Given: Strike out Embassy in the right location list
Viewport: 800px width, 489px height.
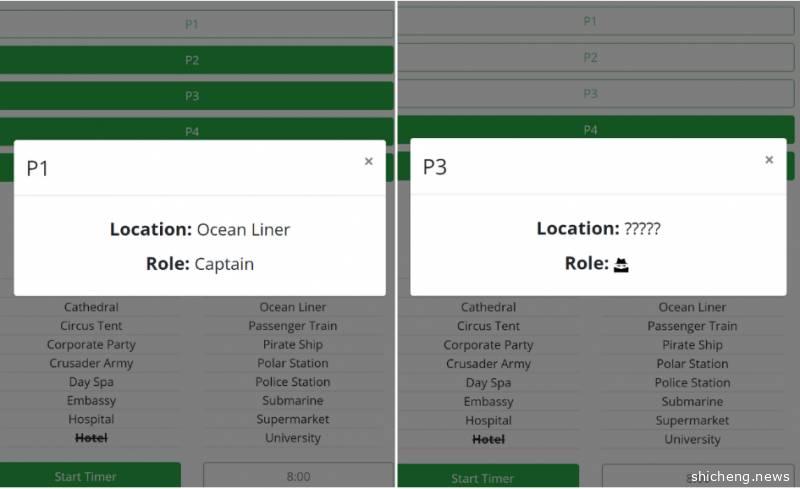Looking at the screenshot, I should [488, 402].
